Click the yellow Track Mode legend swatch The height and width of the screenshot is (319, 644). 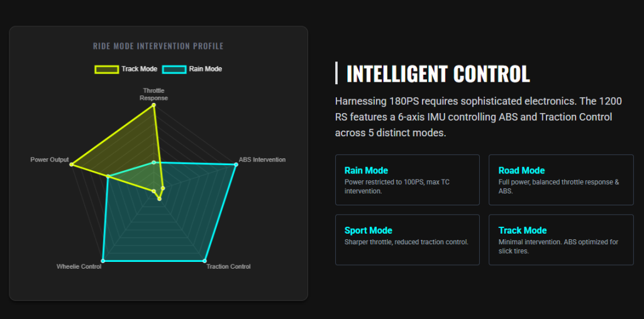pyautogui.click(x=106, y=69)
